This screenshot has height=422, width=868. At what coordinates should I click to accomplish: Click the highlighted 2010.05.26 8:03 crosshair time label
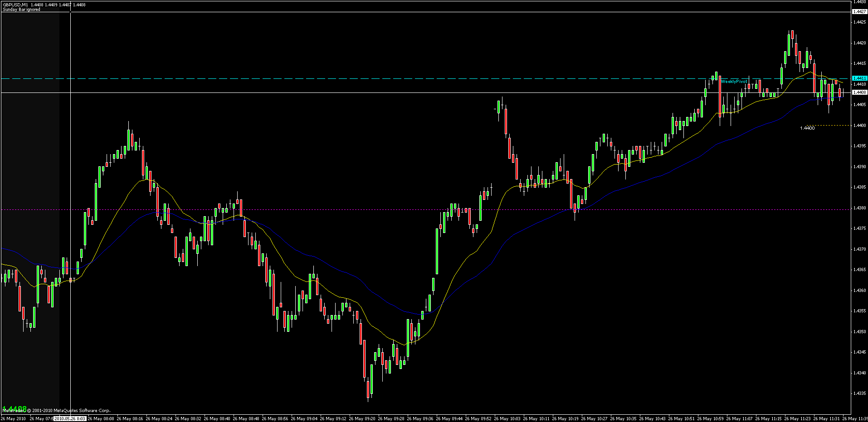(70, 419)
